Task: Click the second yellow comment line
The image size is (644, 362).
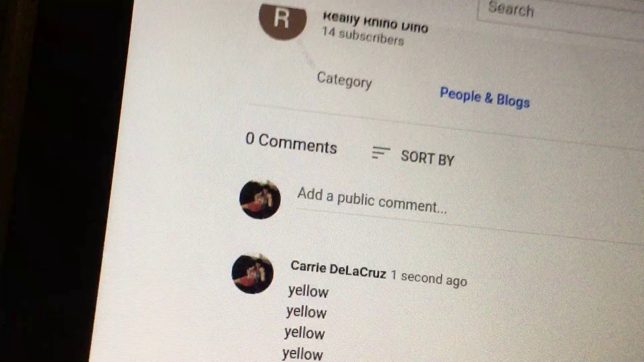Action: (x=306, y=312)
